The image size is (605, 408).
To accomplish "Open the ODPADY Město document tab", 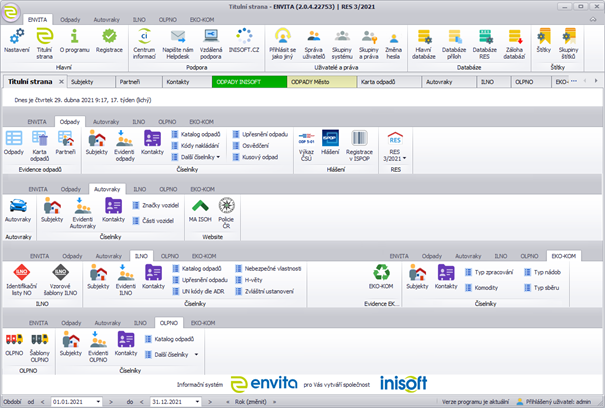I will pos(322,82).
